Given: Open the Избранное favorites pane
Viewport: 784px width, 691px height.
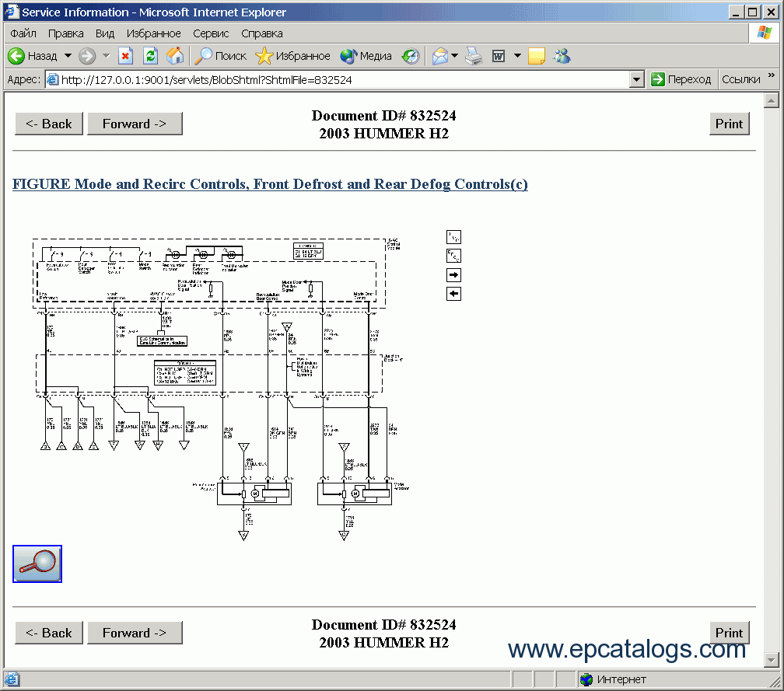Looking at the screenshot, I should pos(293,56).
